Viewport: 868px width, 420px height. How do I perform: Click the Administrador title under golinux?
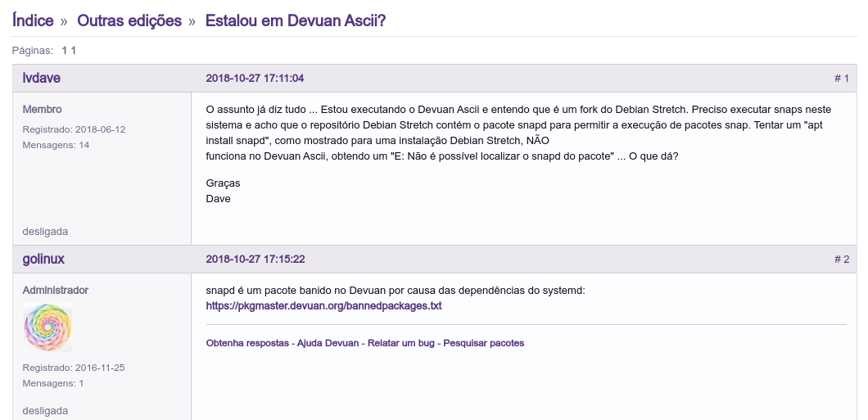pyautogui.click(x=55, y=291)
